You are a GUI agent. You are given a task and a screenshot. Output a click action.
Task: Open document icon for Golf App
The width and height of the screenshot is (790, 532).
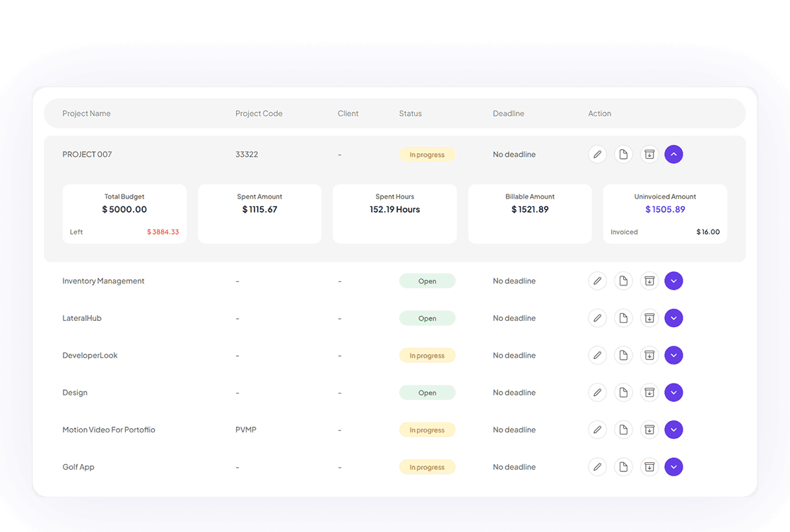(x=623, y=467)
